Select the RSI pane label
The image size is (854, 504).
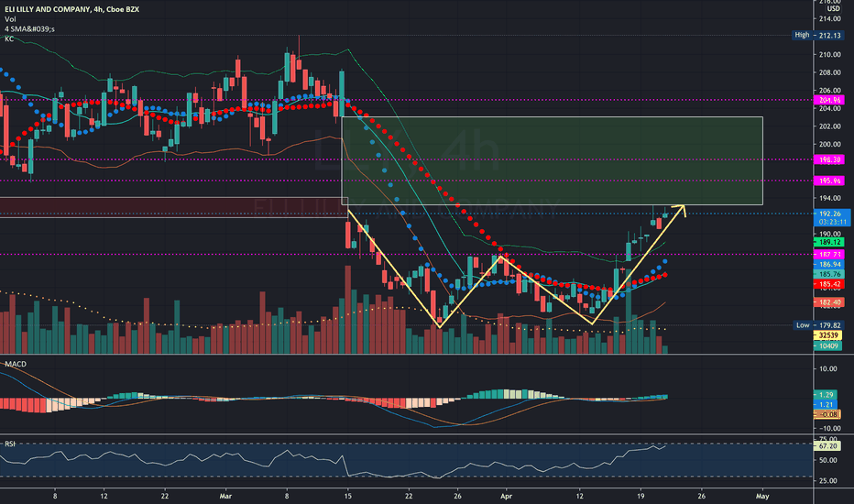tap(10, 444)
